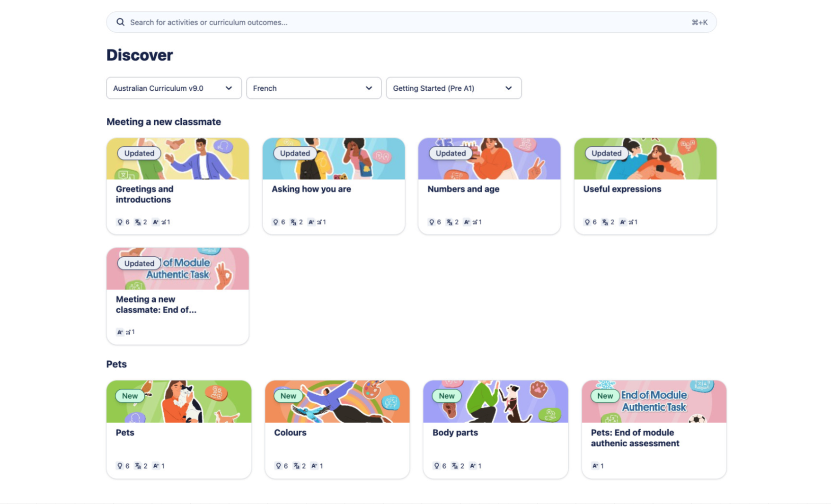Click the lightbulb icon on Useful expressions card
The height and width of the screenshot is (504, 831).
587,222
